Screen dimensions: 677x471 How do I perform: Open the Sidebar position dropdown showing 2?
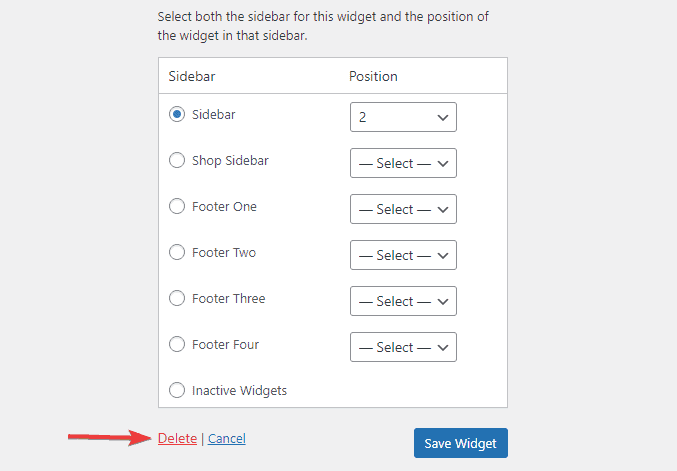[x=403, y=117]
